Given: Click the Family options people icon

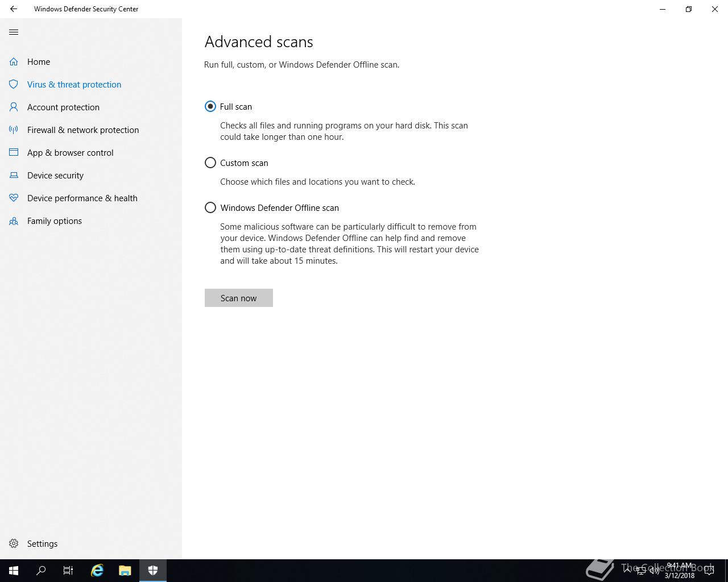Looking at the screenshot, I should [x=14, y=221].
